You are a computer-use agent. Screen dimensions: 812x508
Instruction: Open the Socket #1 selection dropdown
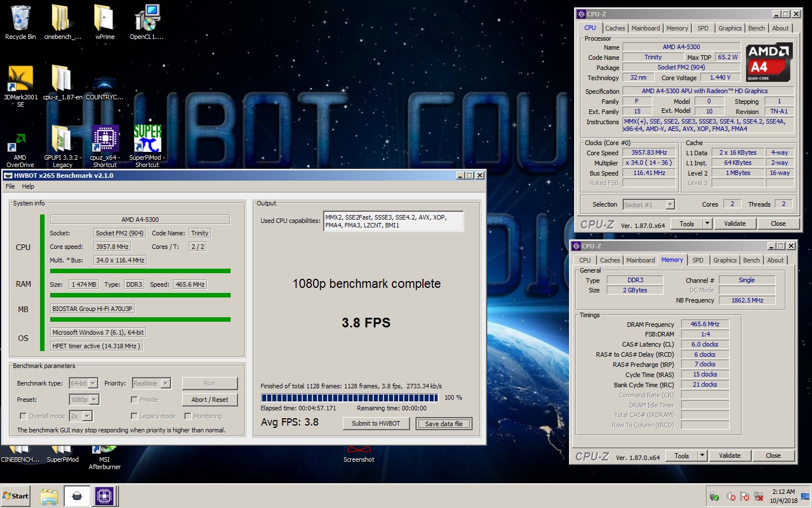[x=649, y=205]
